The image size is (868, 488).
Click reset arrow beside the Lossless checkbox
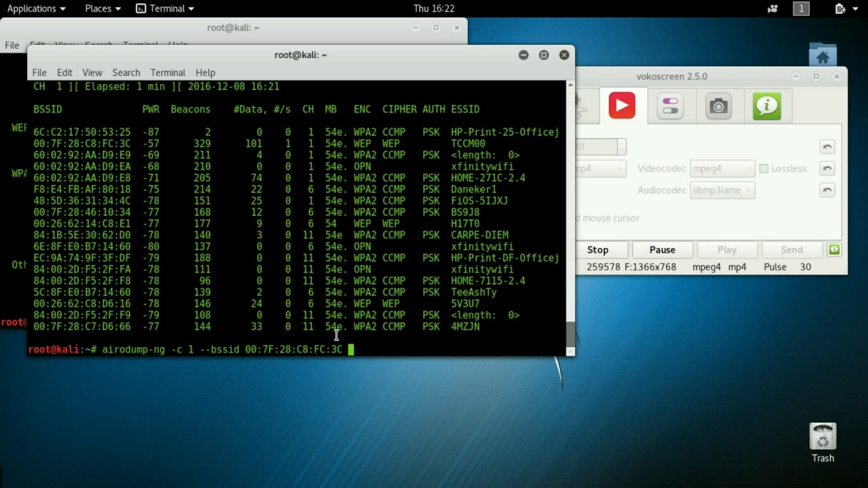pyautogui.click(x=827, y=169)
